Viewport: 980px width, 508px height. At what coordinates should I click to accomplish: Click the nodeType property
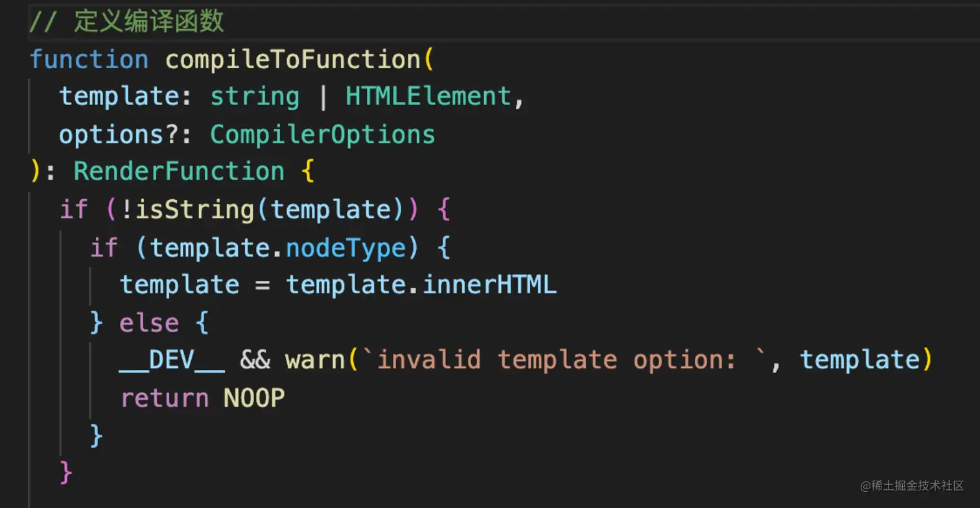pos(345,247)
